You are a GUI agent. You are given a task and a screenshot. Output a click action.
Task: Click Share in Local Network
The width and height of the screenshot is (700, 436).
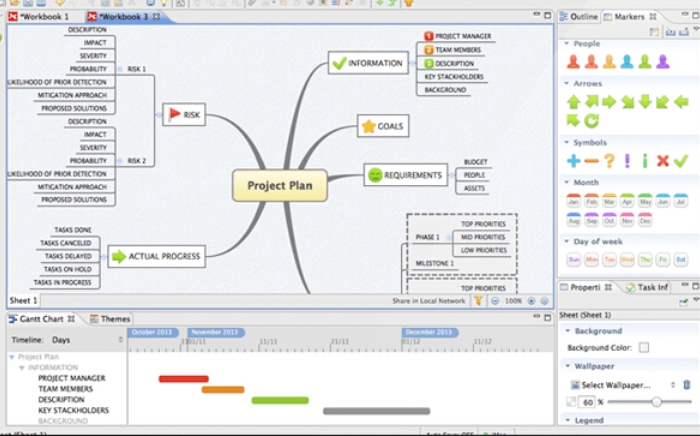click(x=428, y=300)
